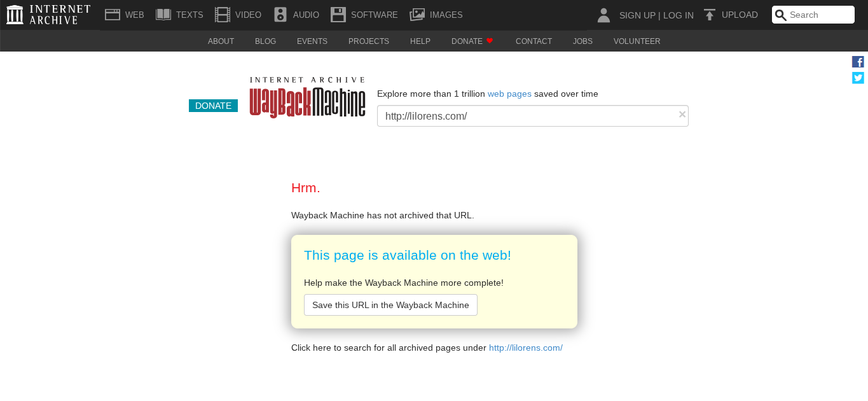Image resolution: width=868 pixels, height=401 pixels.
Task: Click the user profile silhouette icon
Action: pyautogui.click(x=604, y=15)
